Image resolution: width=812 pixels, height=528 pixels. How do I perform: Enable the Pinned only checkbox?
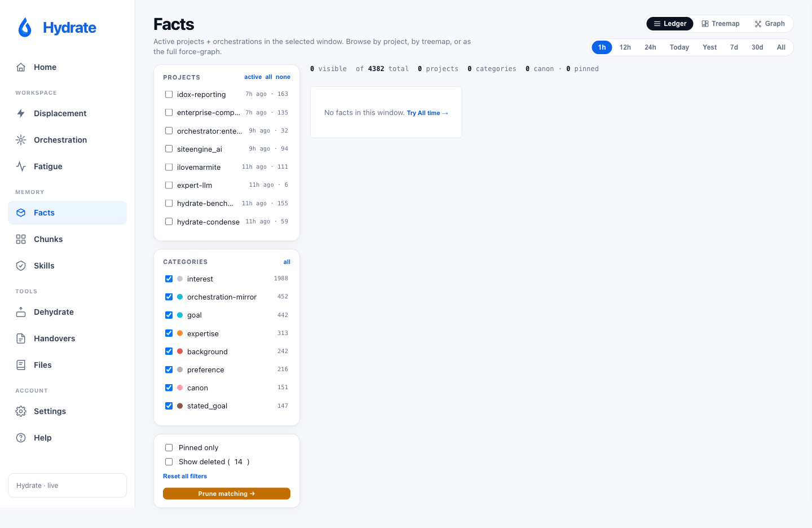(x=169, y=447)
